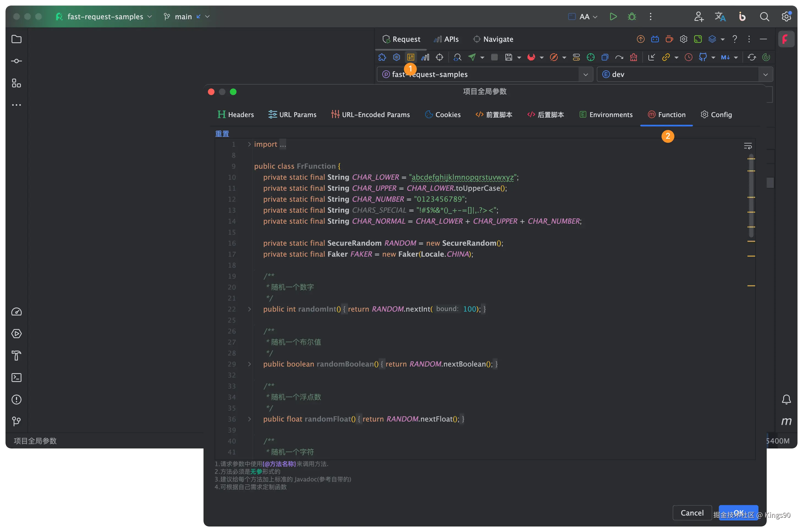The width and height of the screenshot is (803, 532).
Task: Open Fast Request settings gear
Action: pos(683,39)
